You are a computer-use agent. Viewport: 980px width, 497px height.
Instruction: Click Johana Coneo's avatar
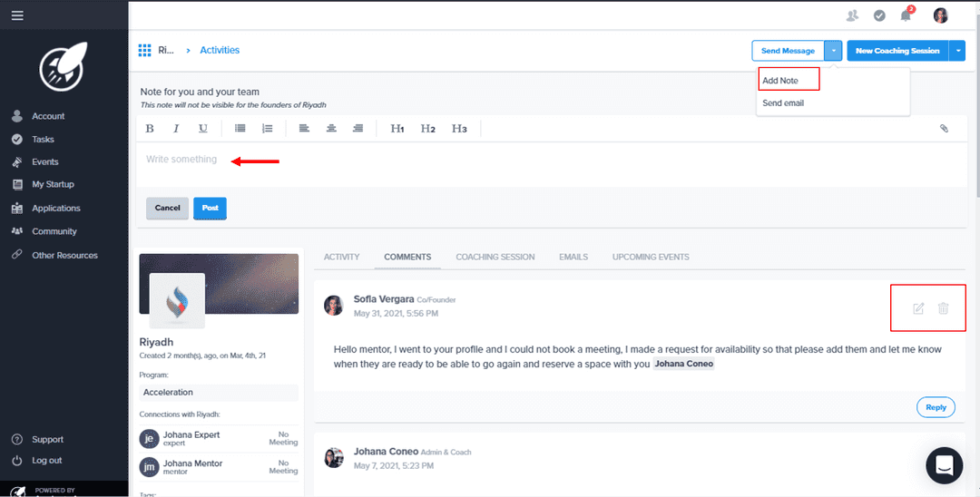(x=334, y=458)
